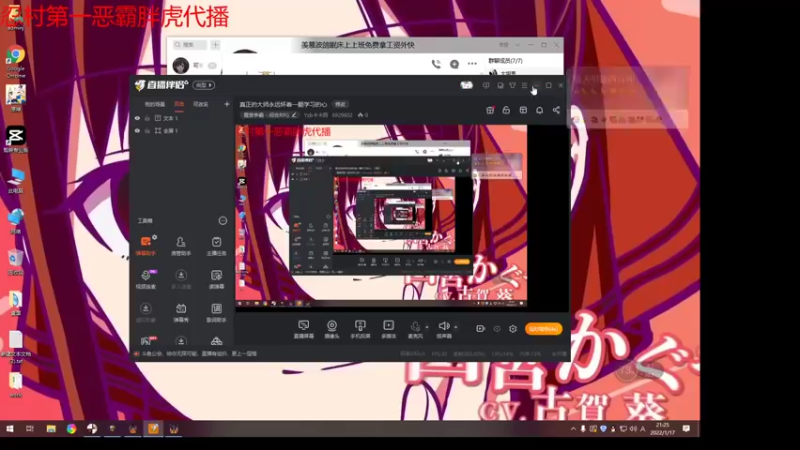800x450 pixels.
Task: Select the orange highlighted scene tab
Action: click(x=179, y=104)
